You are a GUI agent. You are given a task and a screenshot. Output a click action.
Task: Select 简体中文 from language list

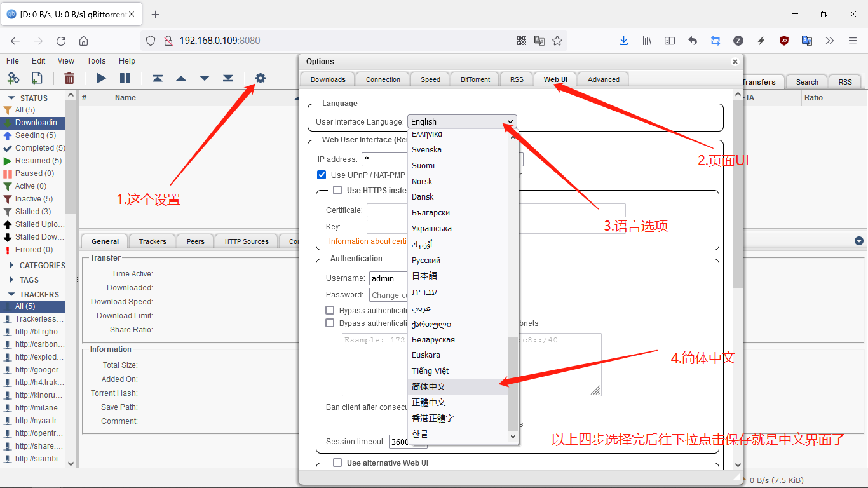click(458, 386)
